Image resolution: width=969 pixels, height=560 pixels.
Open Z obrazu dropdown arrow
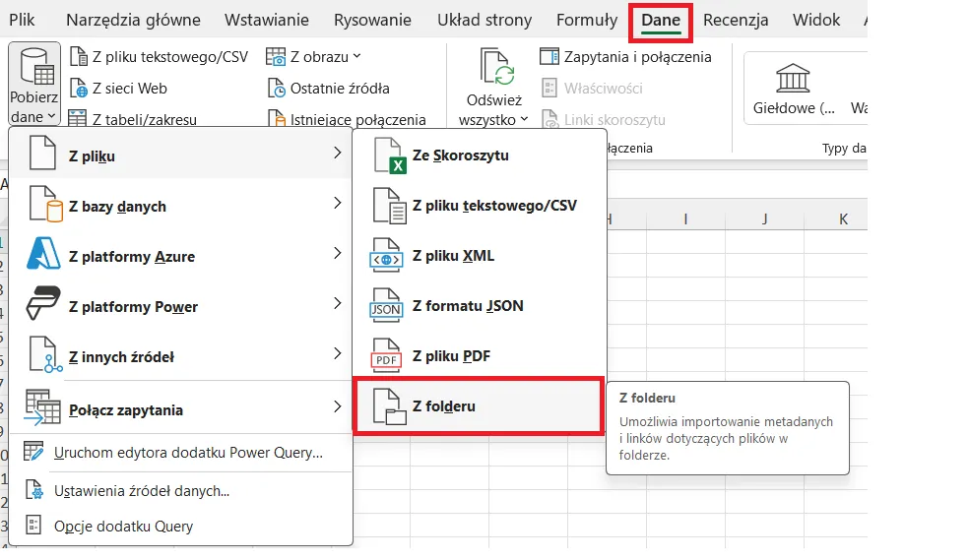(x=356, y=57)
